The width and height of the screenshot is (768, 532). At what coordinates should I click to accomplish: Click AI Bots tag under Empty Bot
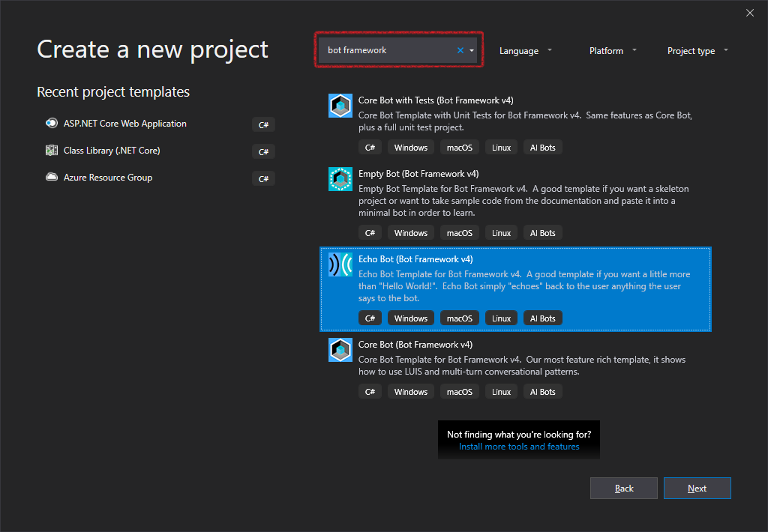(543, 233)
